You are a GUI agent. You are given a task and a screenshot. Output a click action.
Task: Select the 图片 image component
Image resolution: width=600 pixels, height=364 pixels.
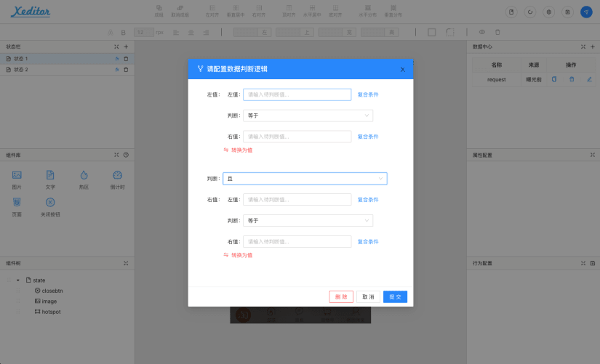(17, 179)
